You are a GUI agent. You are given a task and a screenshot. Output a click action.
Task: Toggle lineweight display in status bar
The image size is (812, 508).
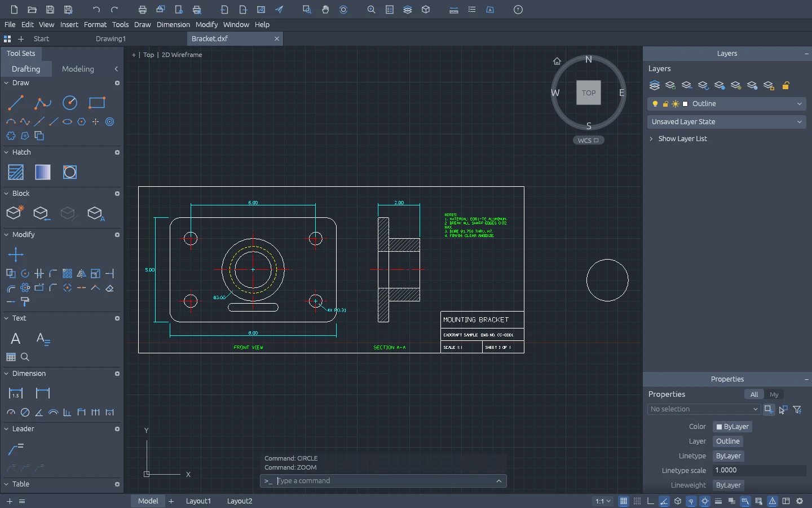click(x=718, y=501)
